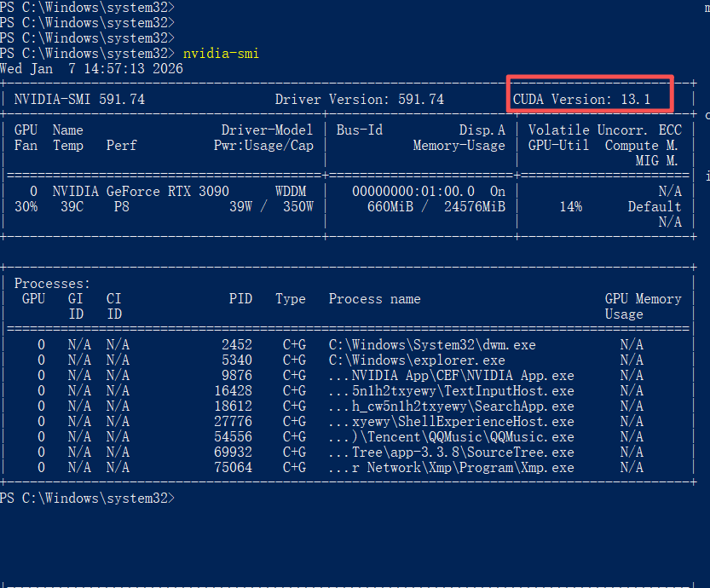Click the Driver-Model column header
The height and width of the screenshot is (588, 710).
pos(267,130)
